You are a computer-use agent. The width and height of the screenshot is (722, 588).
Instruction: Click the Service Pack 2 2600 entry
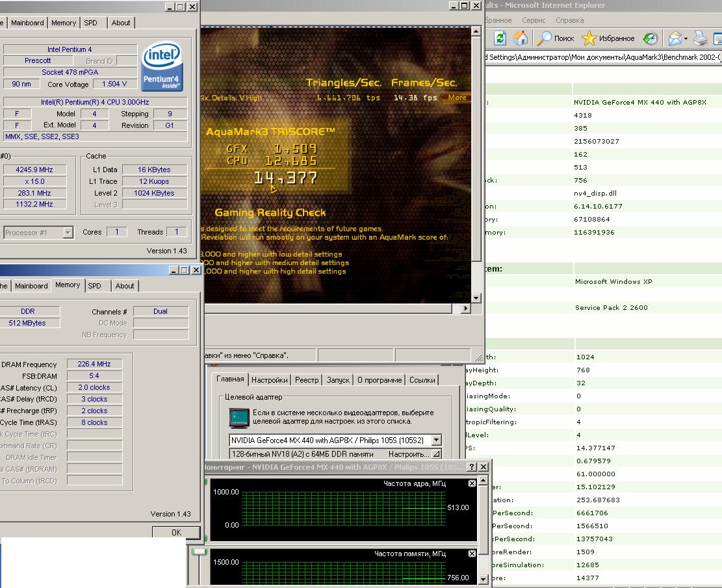tap(612, 307)
